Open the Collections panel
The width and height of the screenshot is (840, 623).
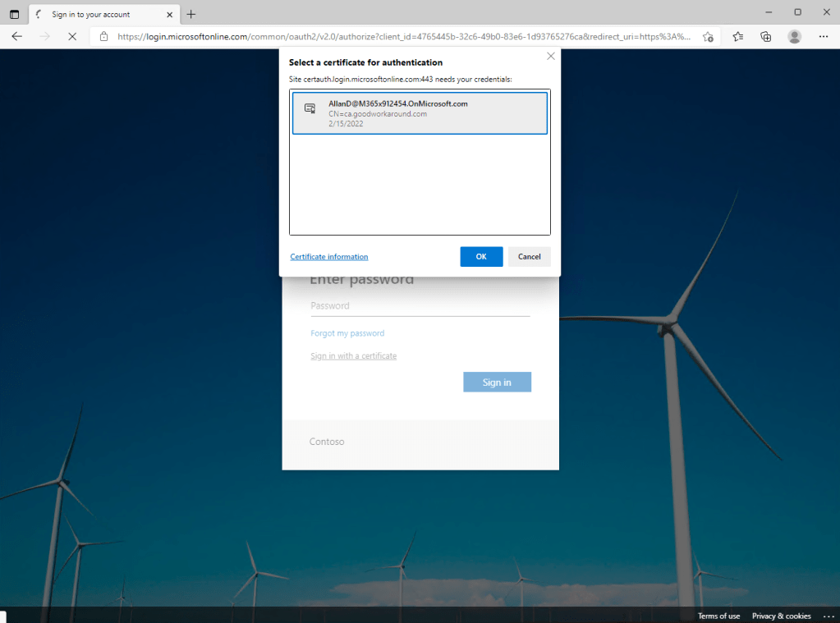coord(765,36)
